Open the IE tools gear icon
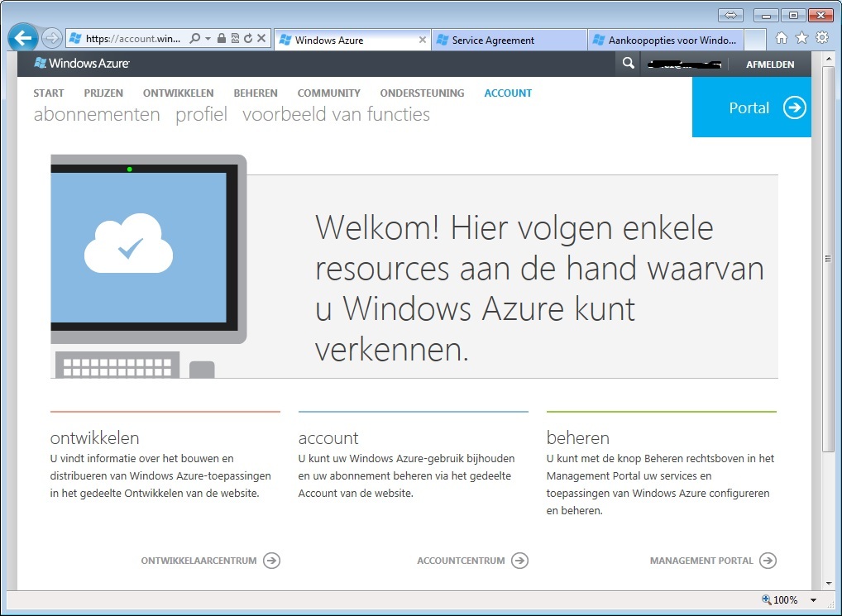Viewport: 842px width, 616px height. pyautogui.click(x=821, y=38)
